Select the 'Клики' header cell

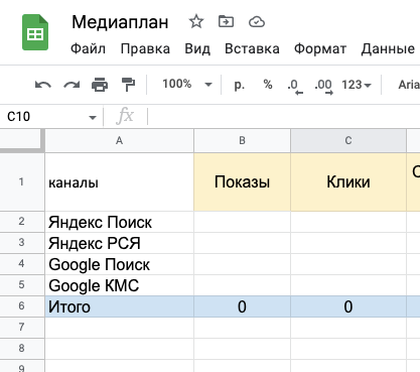(348, 182)
